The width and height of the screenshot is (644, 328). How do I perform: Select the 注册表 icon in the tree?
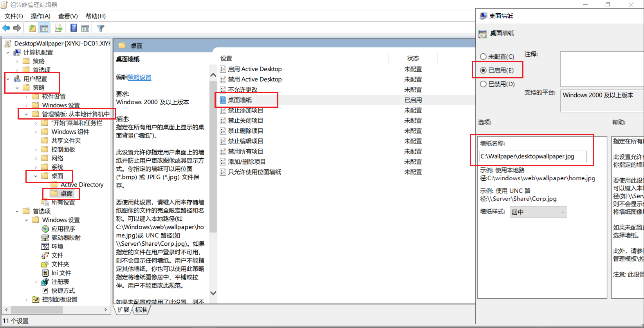point(45,282)
